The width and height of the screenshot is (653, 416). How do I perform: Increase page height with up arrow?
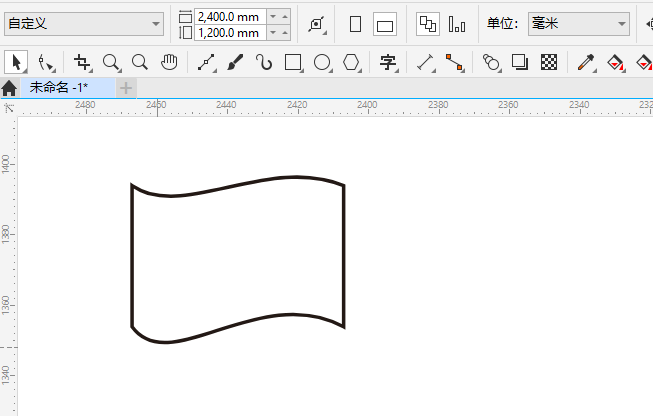[285, 32]
